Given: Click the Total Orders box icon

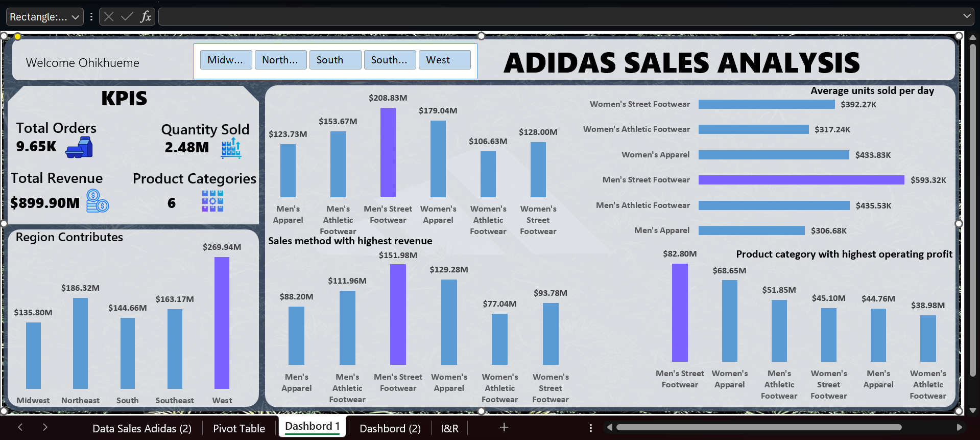Looking at the screenshot, I should [x=79, y=147].
